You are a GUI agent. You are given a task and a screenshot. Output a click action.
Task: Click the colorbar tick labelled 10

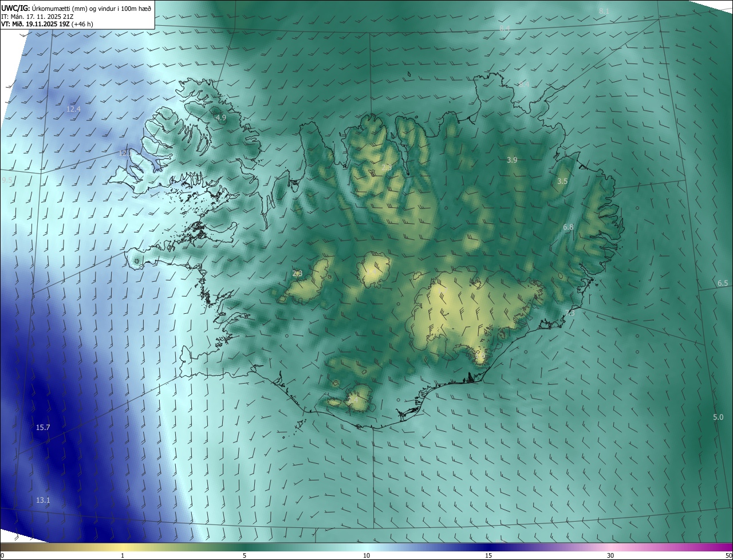366,555
